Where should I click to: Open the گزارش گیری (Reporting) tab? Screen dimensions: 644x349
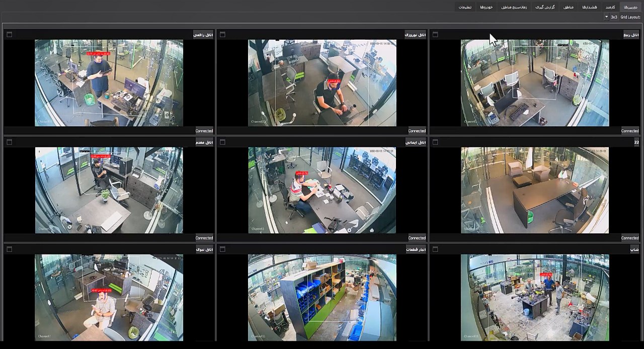click(x=544, y=7)
